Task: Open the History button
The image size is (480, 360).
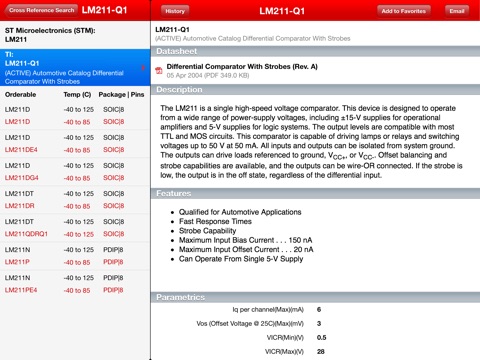Action: click(x=175, y=11)
